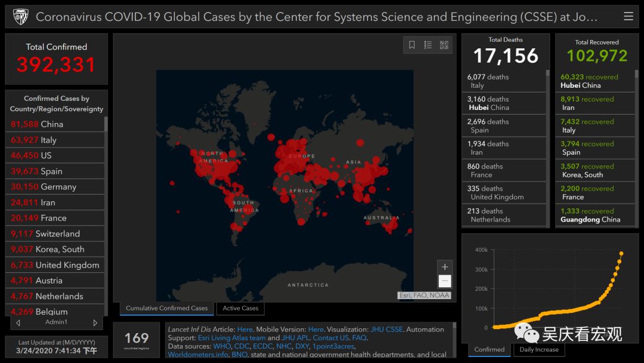The height and width of the screenshot is (363, 644).
Task: Open the CDC data source link
Action: coord(241,346)
